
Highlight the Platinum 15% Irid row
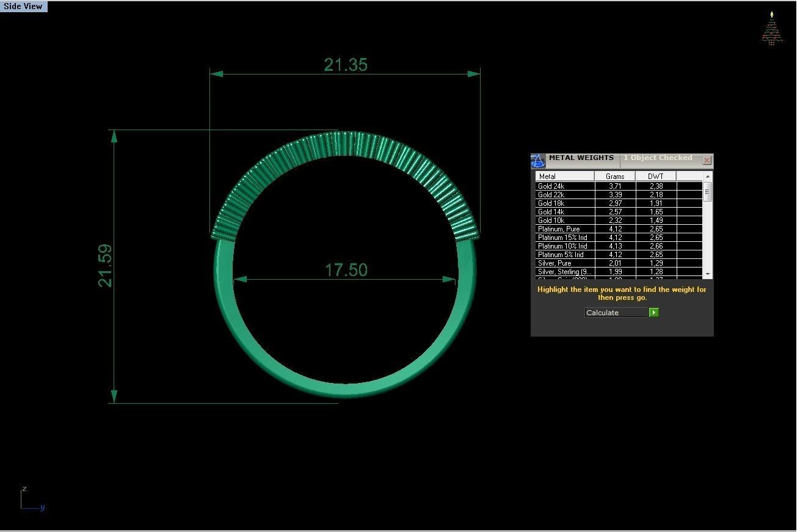click(619, 238)
